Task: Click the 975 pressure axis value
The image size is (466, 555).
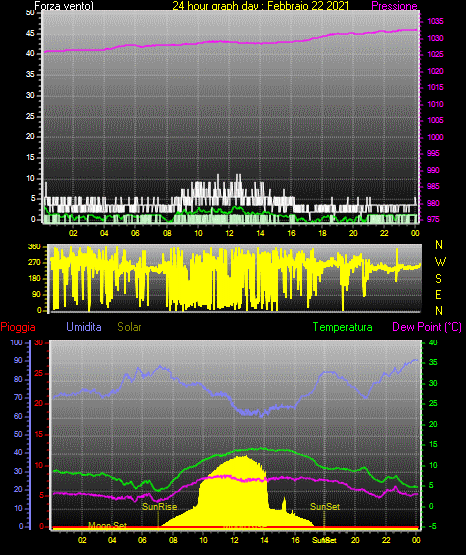Action: (433, 219)
